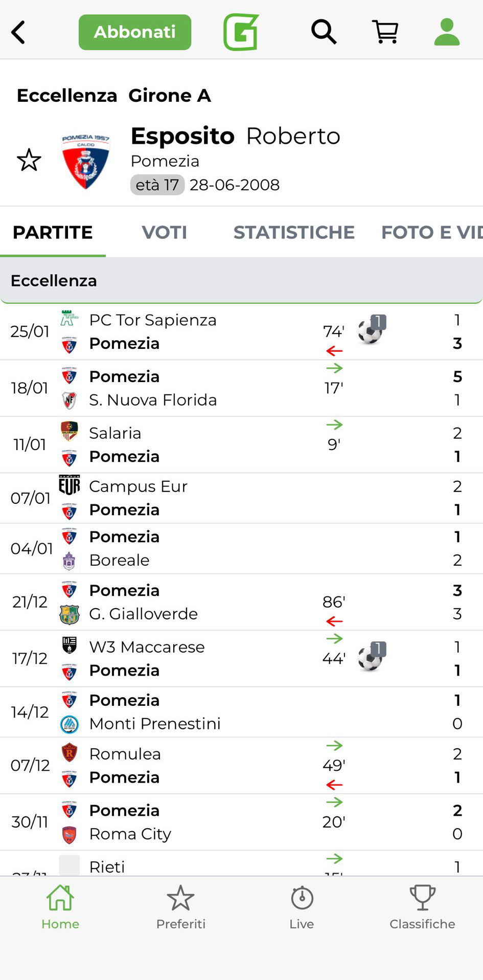
Task: Tap goal ball icon in W3 Maccarese match
Action: 371,658
